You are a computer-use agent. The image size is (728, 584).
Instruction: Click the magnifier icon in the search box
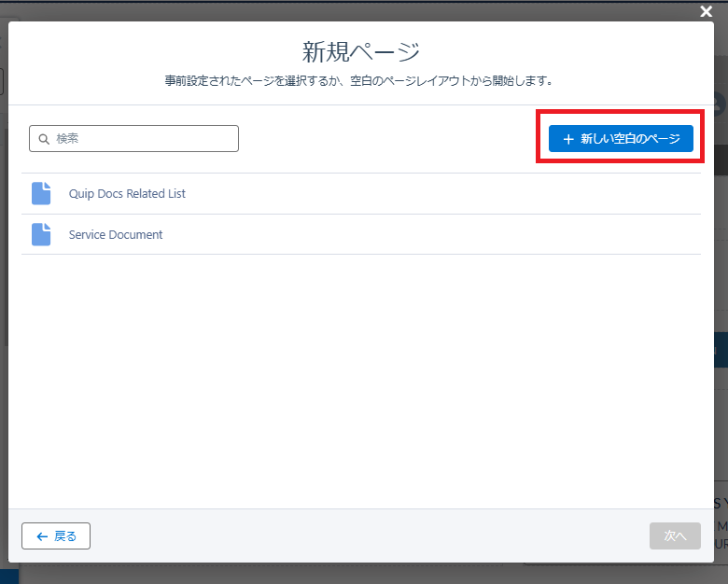coord(44,139)
